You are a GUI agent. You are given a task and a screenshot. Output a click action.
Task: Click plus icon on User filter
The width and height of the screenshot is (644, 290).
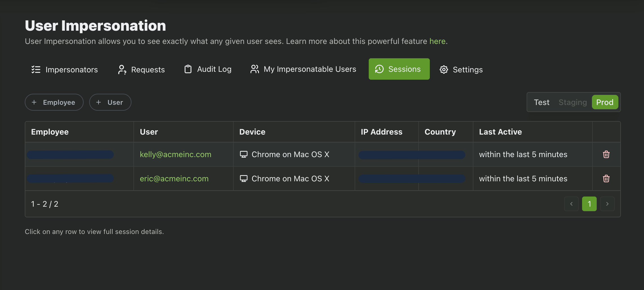tap(99, 102)
